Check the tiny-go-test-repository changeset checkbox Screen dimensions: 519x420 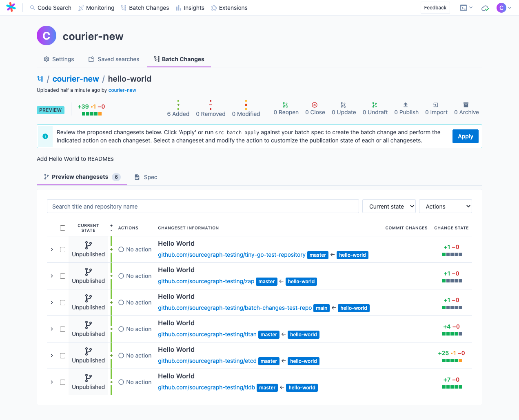pyautogui.click(x=62, y=249)
